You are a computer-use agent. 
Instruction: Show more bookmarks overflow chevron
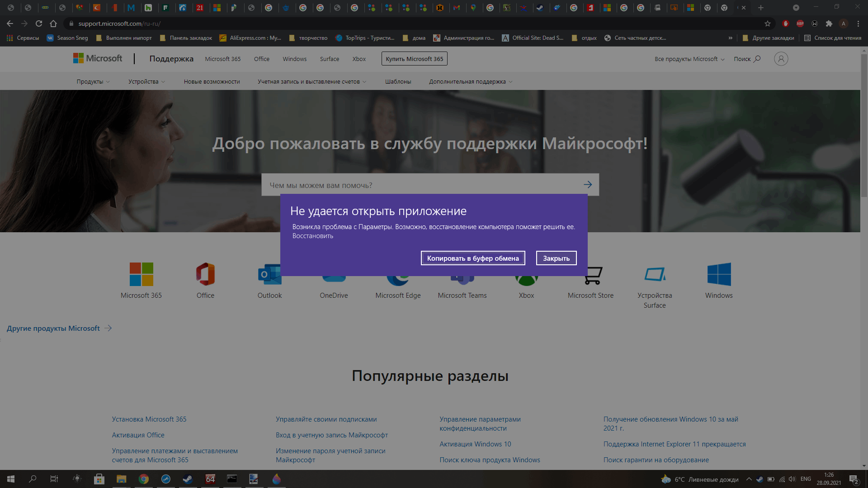[730, 38]
